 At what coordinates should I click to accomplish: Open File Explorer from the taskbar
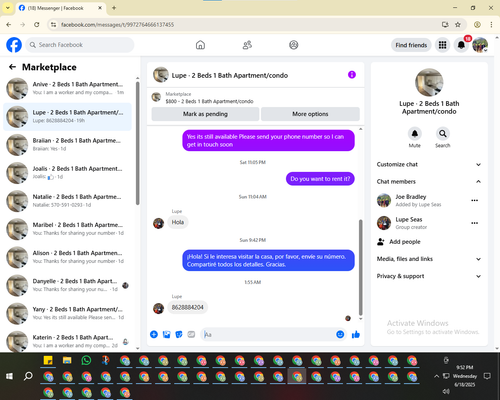tap(67, 360)
